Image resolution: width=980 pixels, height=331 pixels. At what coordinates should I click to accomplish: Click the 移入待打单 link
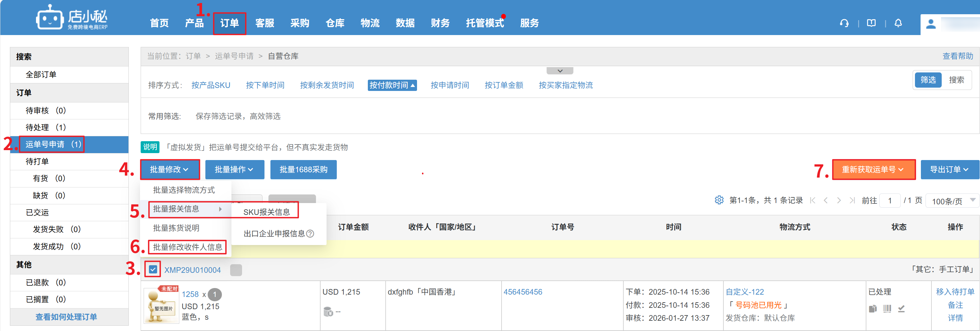[x=955, y=292]
